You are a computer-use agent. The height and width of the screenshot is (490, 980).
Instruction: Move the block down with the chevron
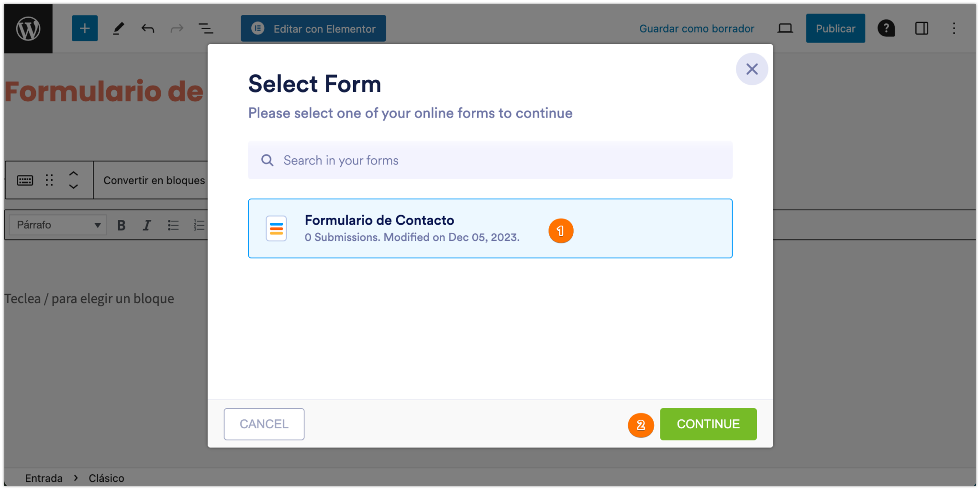[x=74, y=187]
